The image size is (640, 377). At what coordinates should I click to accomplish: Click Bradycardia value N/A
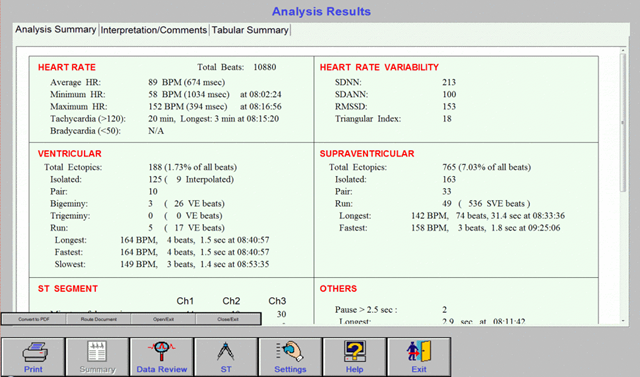pyautogui.click(x=156, y=131)
